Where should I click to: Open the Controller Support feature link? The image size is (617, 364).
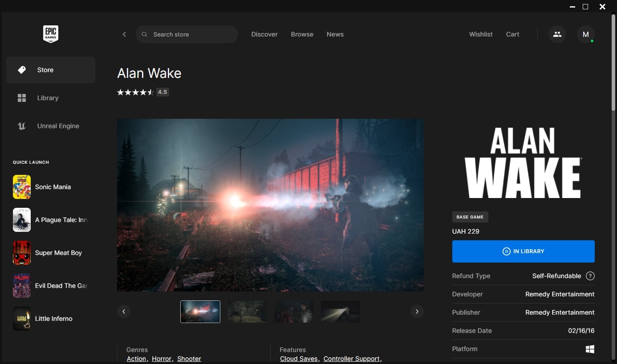coord(352,359)
